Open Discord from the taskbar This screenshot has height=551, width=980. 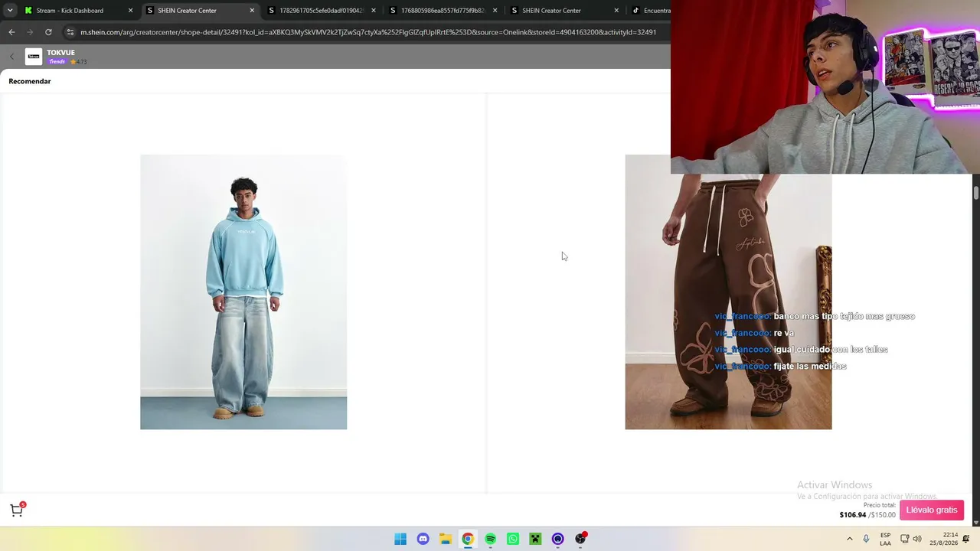tap(423, 539)
